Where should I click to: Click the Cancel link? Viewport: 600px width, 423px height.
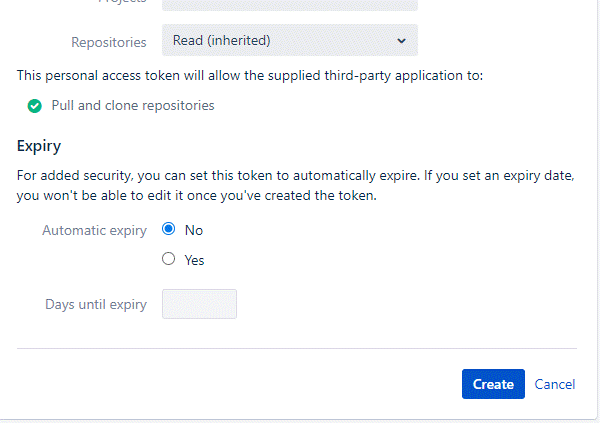point(554,384)
